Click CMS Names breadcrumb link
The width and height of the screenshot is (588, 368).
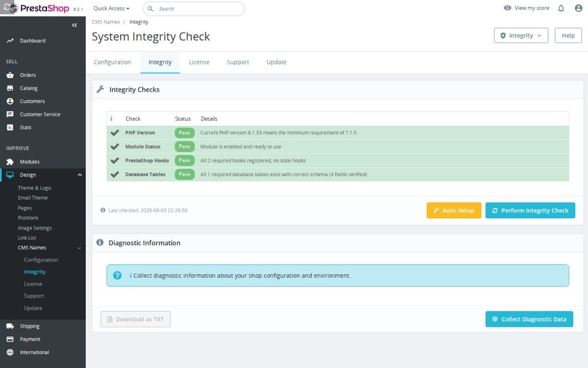pyautogui.click(x=105, y=22)
